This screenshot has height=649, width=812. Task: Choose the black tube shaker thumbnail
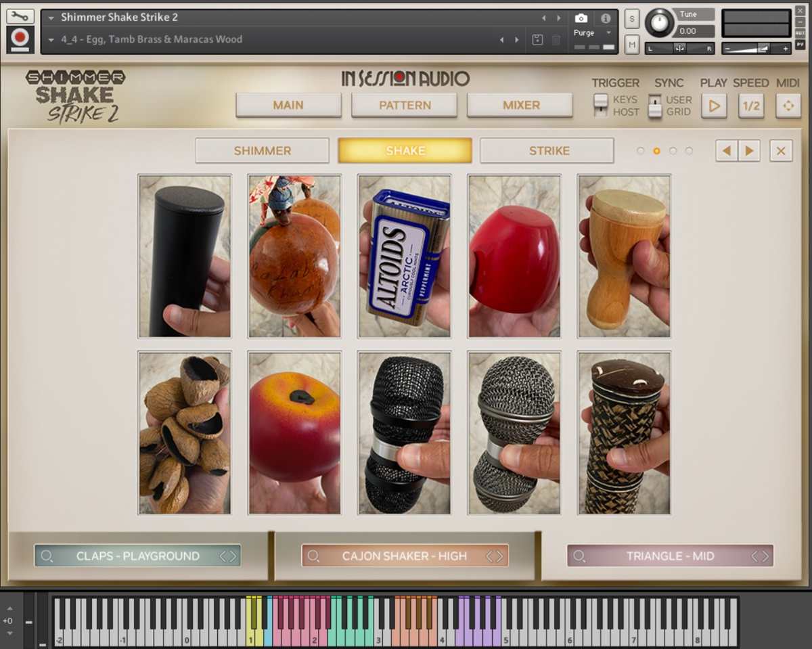(x=185, y=256)
